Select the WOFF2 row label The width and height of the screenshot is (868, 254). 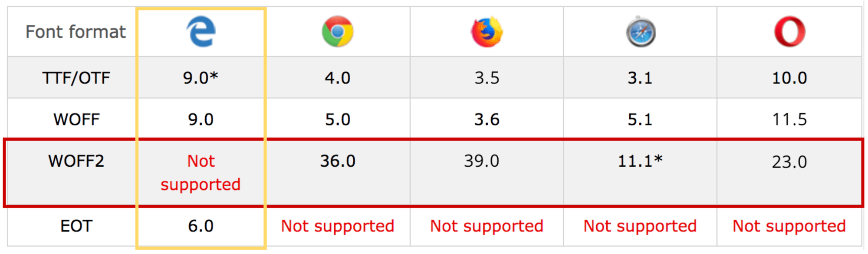(76, 161)
